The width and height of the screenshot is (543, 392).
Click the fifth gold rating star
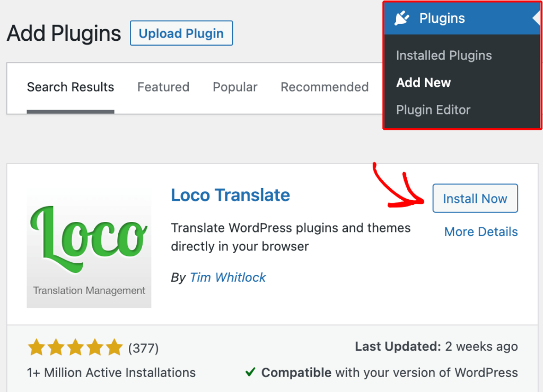coord(114,348)
